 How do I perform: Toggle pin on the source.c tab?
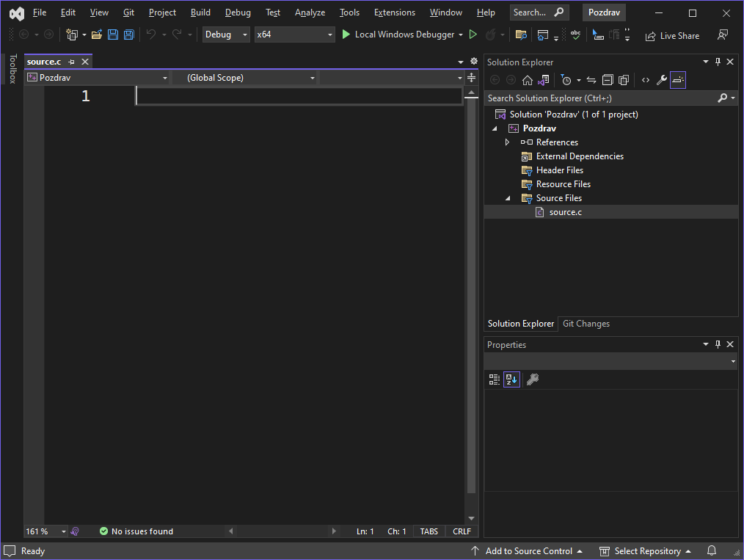(72, 62)
